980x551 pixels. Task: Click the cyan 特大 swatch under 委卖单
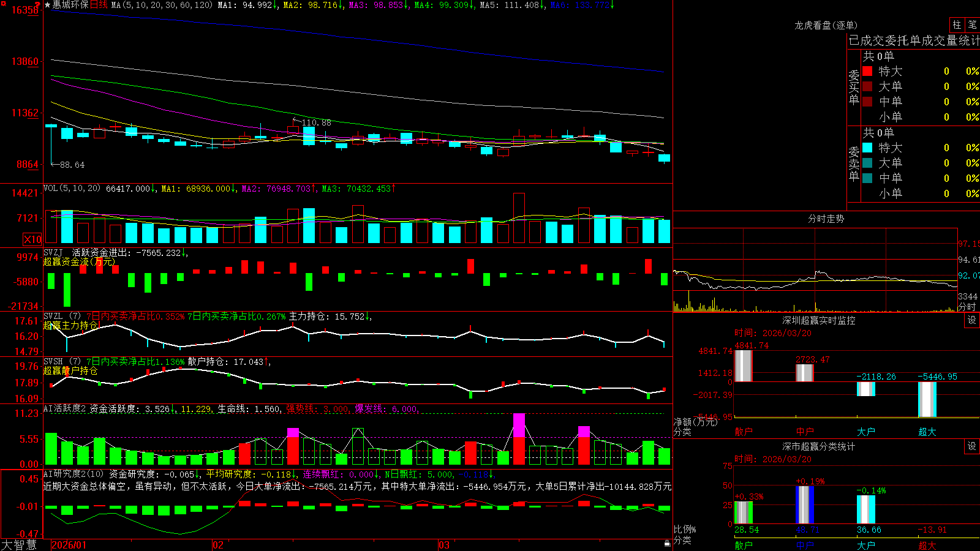pyautogui.click(x=867, y=148)
